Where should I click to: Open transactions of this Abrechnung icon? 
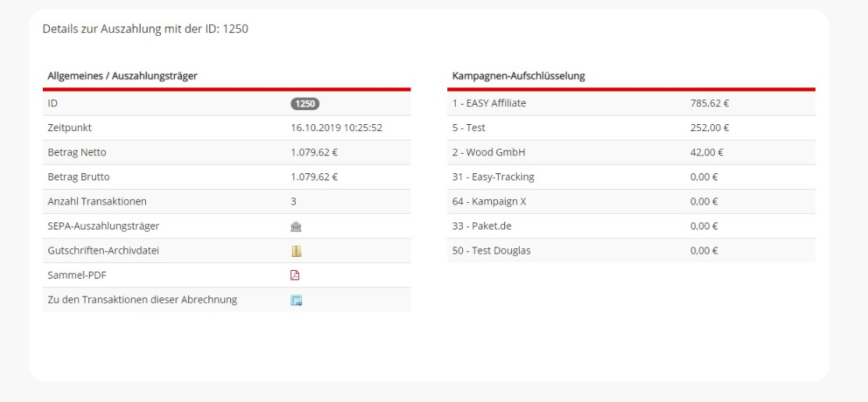coord(296,300)
